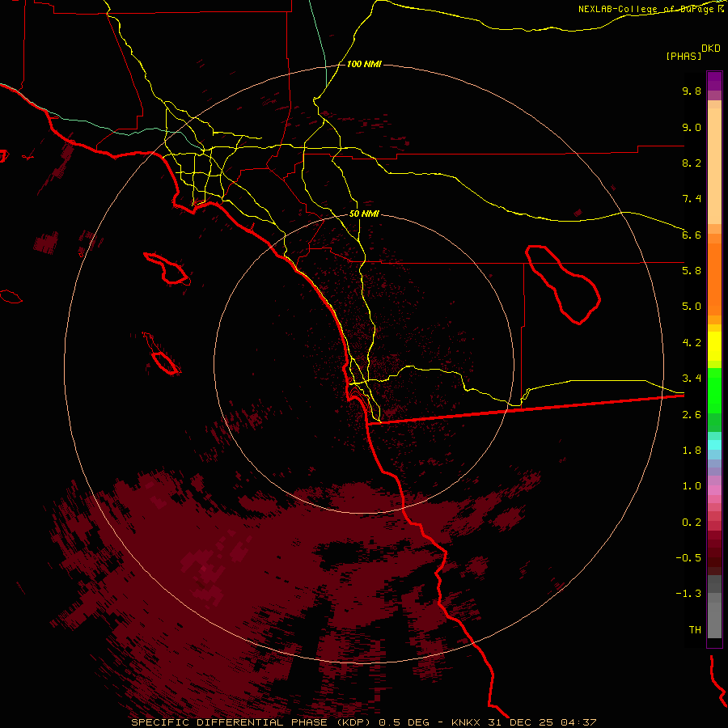Select the 4.2 scale label
The height and width of the screenshot is (728, 728).
692,343
